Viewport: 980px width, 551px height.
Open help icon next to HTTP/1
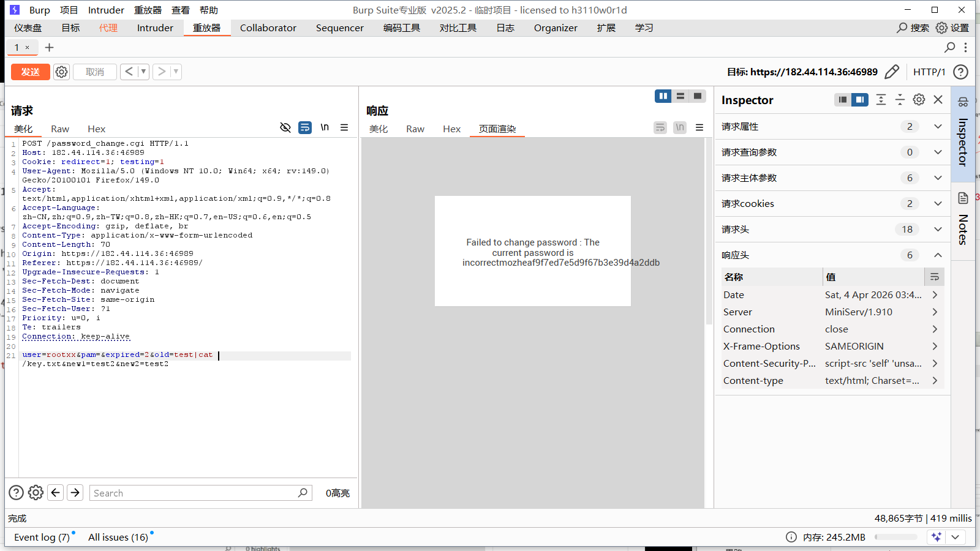click(961, 72)
